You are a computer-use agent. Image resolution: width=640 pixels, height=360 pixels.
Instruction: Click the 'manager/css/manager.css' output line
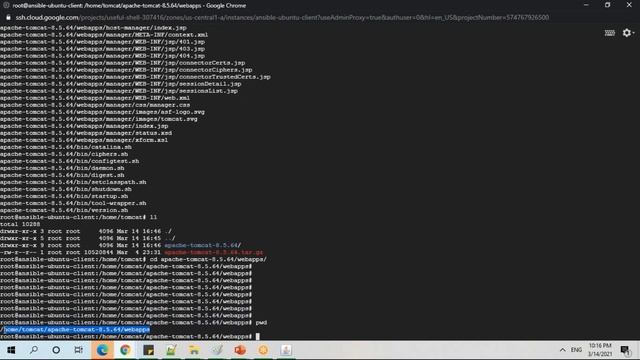(x=95, y=104)
